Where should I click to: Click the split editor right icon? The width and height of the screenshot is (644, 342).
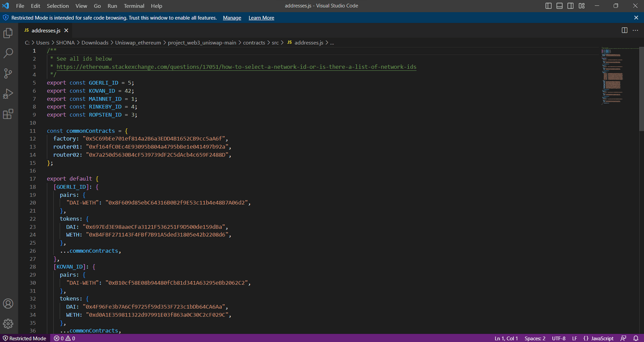click(624, 30)
